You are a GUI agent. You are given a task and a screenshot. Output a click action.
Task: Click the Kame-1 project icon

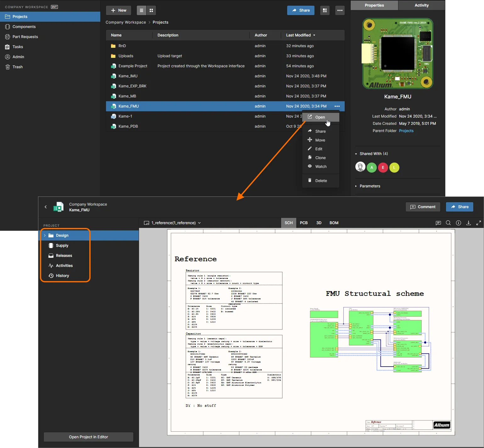coord(114,116)
